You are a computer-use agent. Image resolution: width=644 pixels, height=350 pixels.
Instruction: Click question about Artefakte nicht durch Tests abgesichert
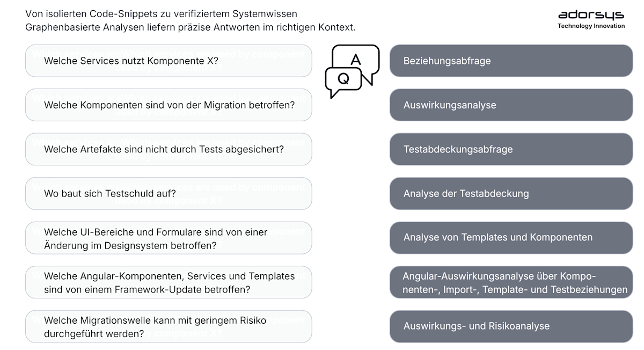[x=169, y=149]
